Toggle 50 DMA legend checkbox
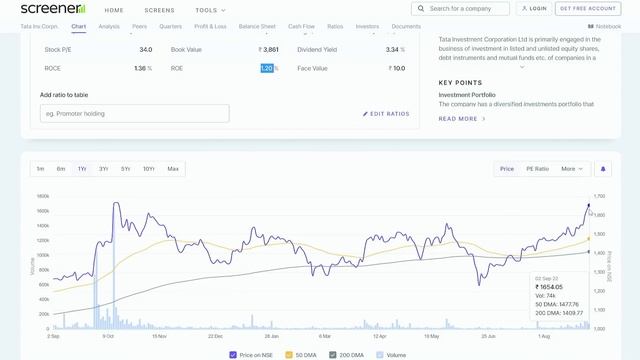The width and height of the screenshot is (640, 360). tap(289, 355)
